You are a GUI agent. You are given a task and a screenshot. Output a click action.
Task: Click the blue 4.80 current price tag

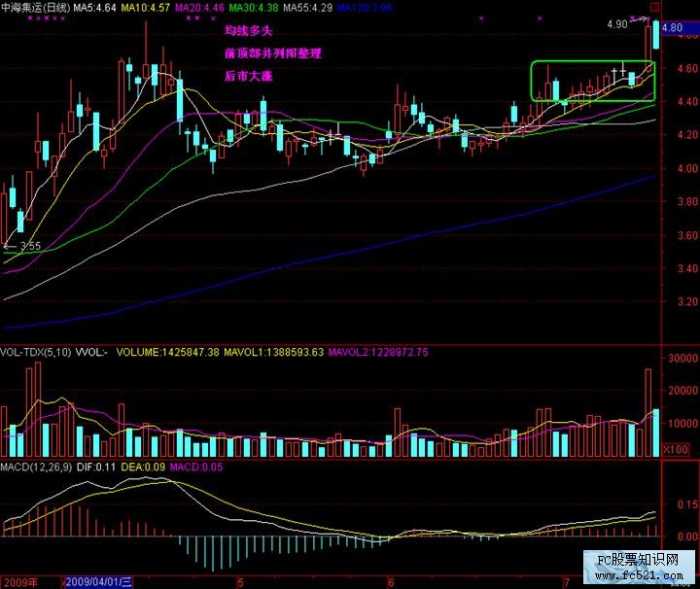(x=680, y=27)
